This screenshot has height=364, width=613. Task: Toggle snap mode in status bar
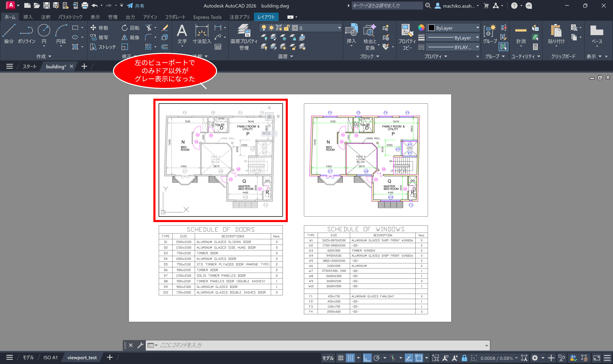tap(350, 358)
